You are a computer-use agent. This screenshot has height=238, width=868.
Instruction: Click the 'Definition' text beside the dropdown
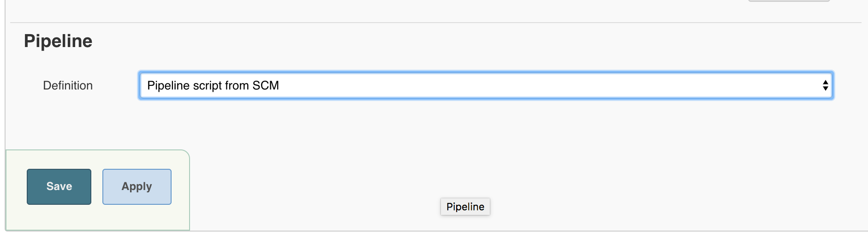tap(68, 85)
